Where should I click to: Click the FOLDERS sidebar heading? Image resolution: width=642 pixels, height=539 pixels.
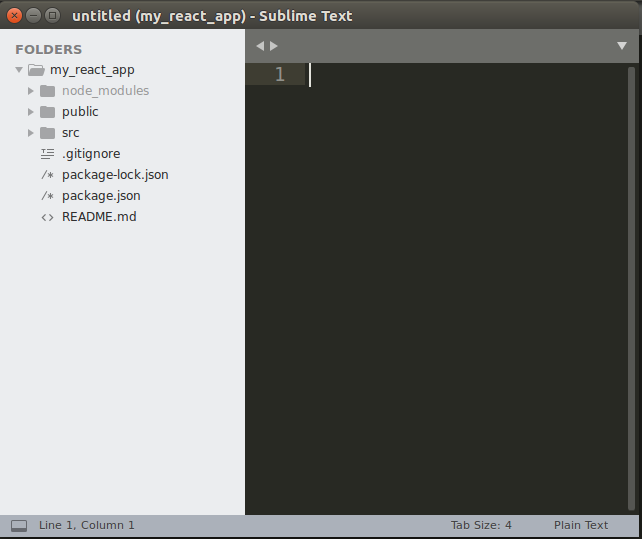49,50
